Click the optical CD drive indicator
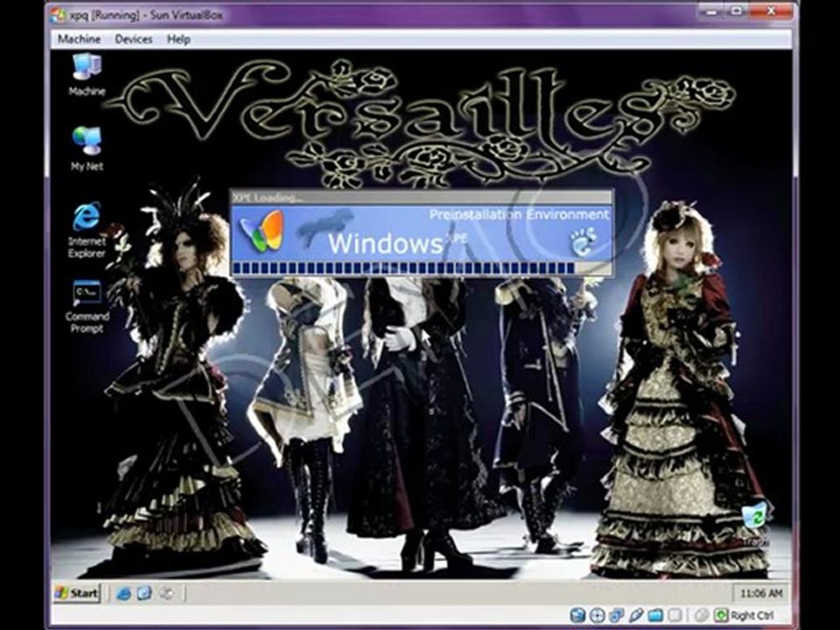Viewport: 840px width, 630px height. [598, 615]
